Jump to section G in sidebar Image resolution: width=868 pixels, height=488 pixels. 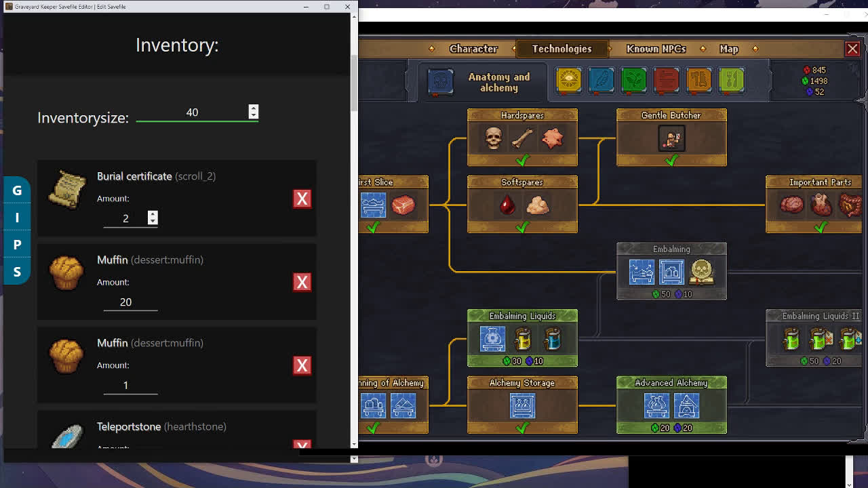(x=17, y=190)
